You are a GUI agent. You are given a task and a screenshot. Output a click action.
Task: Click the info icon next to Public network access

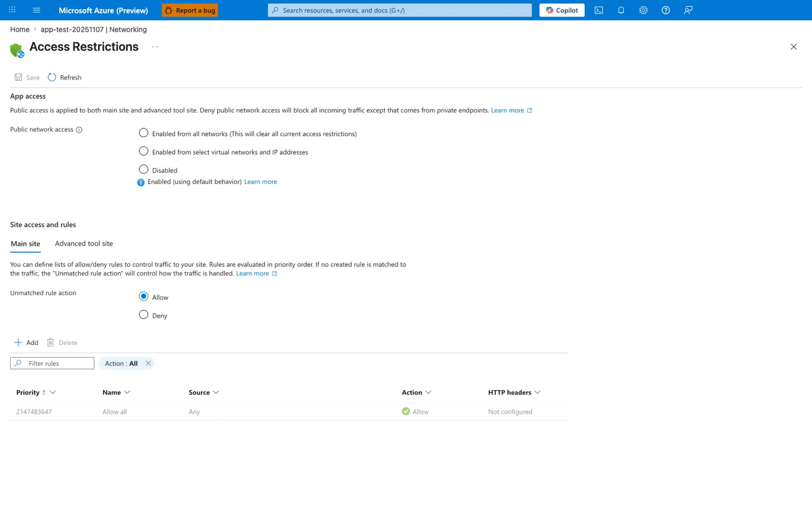(79, 130)
